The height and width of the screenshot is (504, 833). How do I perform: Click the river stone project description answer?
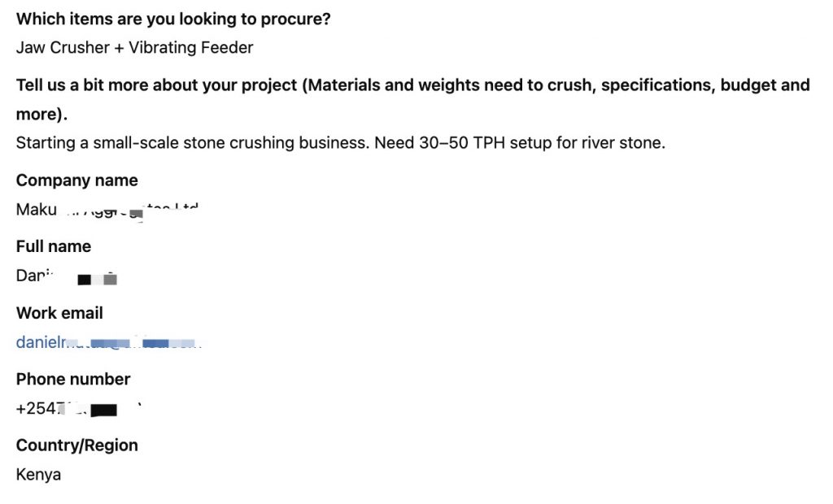(x=341, y=143)
